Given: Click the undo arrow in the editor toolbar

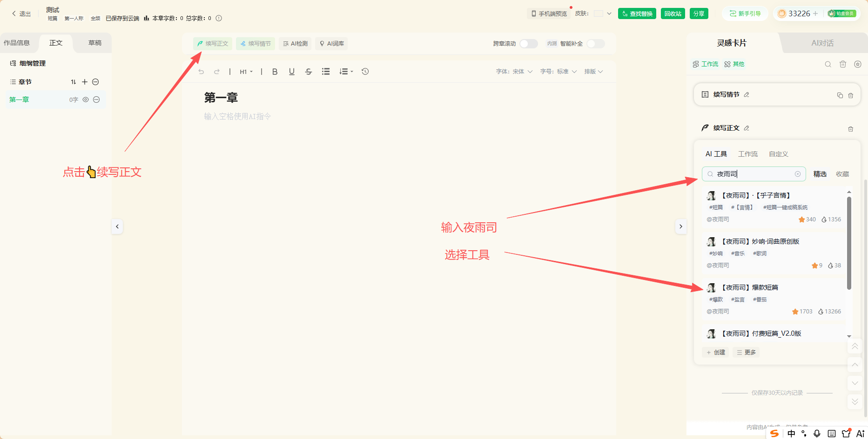Looking at the screenshot, I should [x=201, y=72].
